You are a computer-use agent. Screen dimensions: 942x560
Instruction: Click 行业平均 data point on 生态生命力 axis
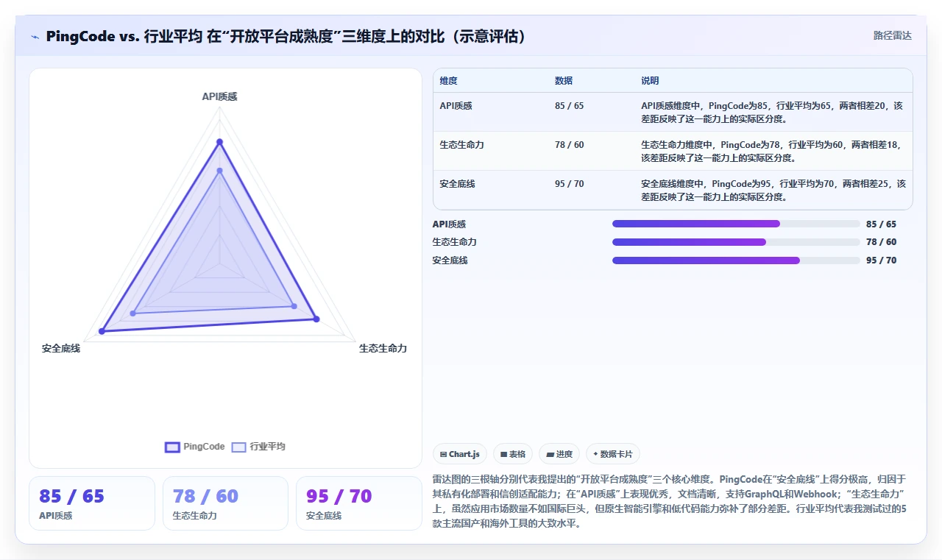pyautogui.click(x=294, y=305)
